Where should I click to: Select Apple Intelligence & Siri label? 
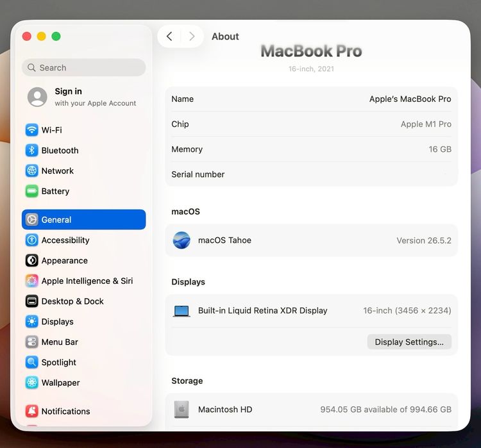click(x=87, y=281)
